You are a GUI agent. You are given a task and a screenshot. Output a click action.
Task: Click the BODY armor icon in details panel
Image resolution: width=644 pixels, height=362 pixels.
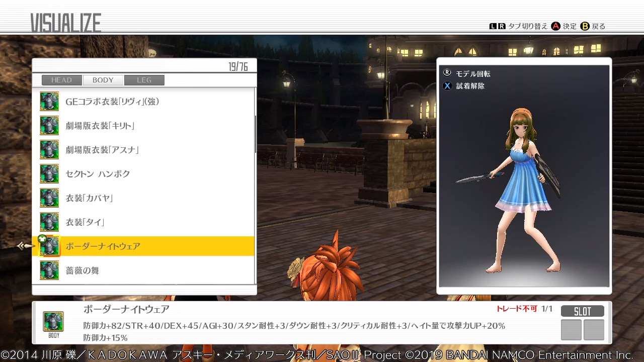pos(53,322)
